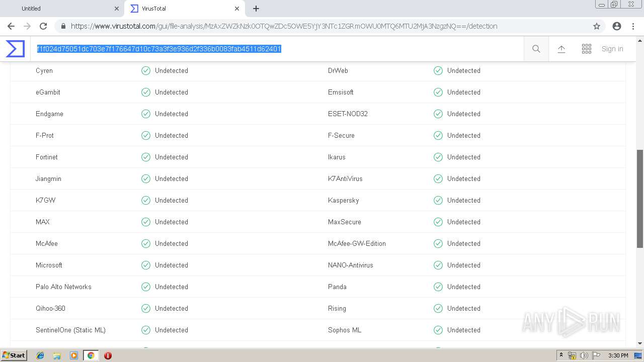Image resolution: width=644 pixels, height=362 pixels.
Task: Click the system tray volume icon
Action: (x=584, y=355)
